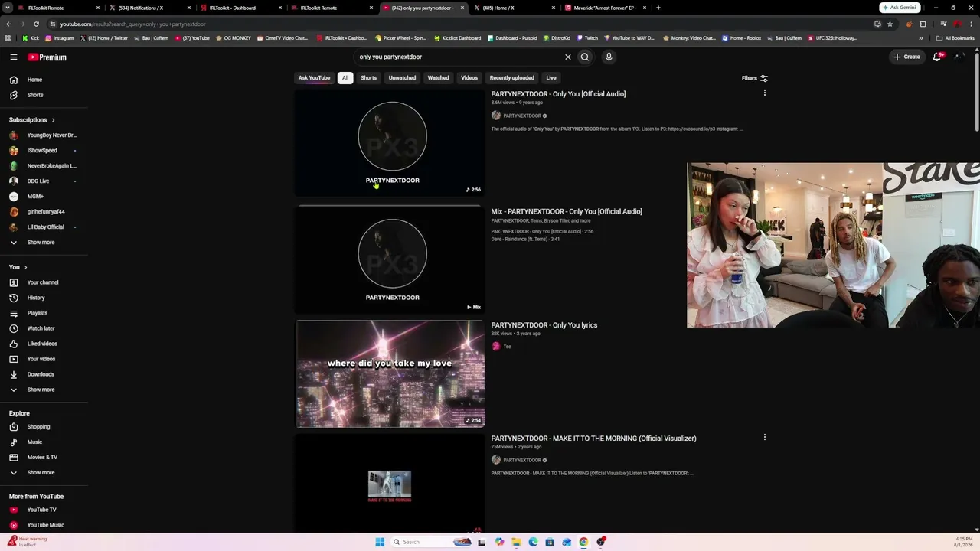The height and width of the screenshot is (551, 980).
Task: Open Microsoft Edge from the taskbar
Action: click(x=533, y=542)
